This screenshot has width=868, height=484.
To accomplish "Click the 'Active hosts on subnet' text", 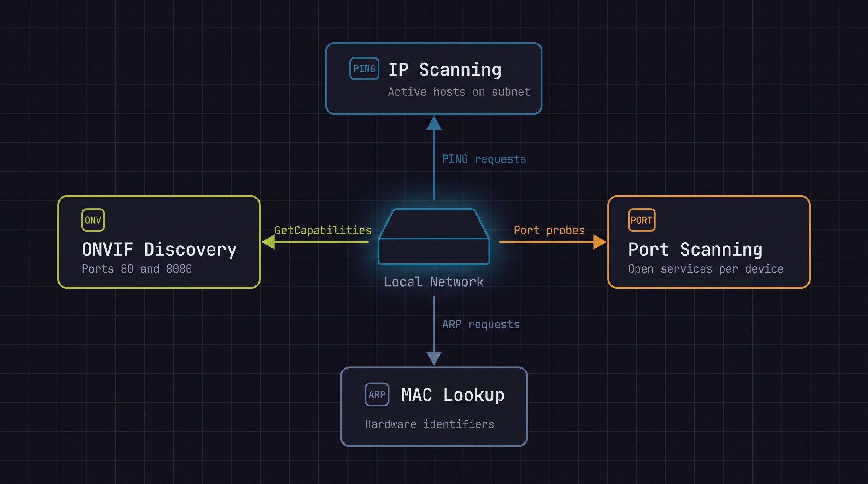I will point(459,92).
